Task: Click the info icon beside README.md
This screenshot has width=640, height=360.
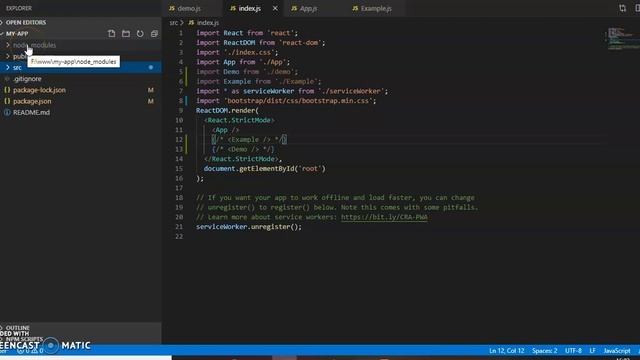Action: click(7, 112)
